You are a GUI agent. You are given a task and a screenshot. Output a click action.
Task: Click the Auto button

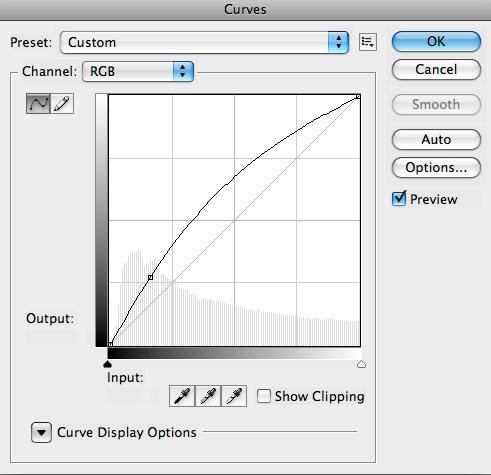click(x=436, y=139)
